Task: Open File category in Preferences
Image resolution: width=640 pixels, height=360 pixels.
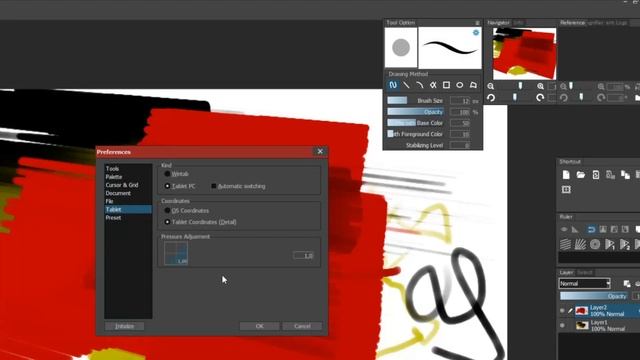Action: (109, 201)
